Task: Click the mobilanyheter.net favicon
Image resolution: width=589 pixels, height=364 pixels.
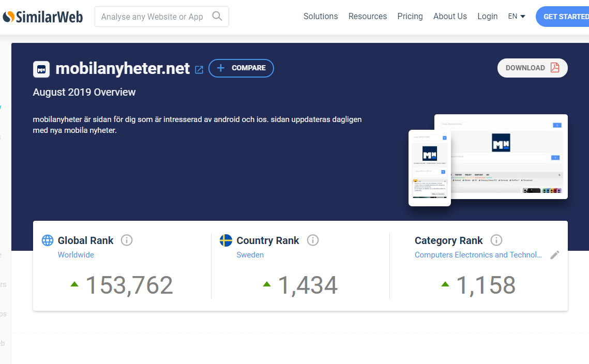Action: pos(41,69)
